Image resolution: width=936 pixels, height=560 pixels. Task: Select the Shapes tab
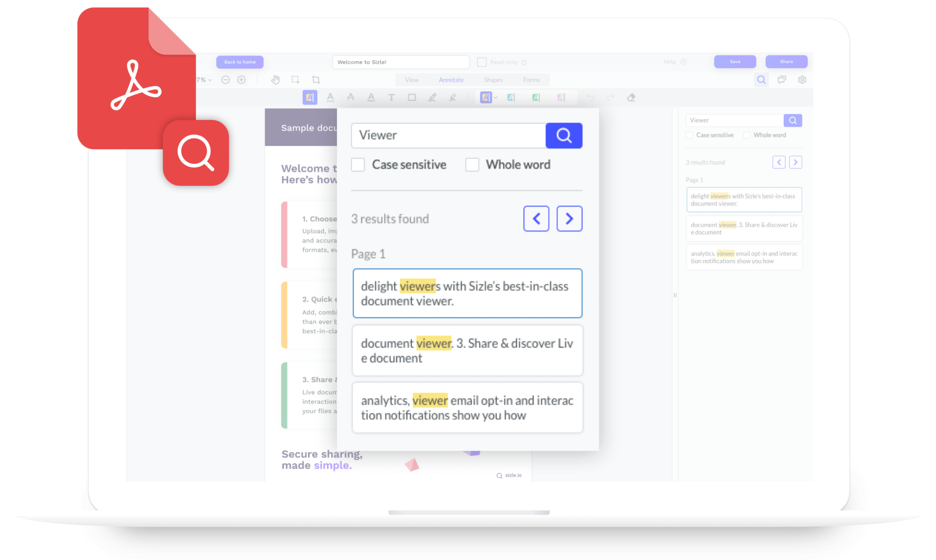point(493,79)
